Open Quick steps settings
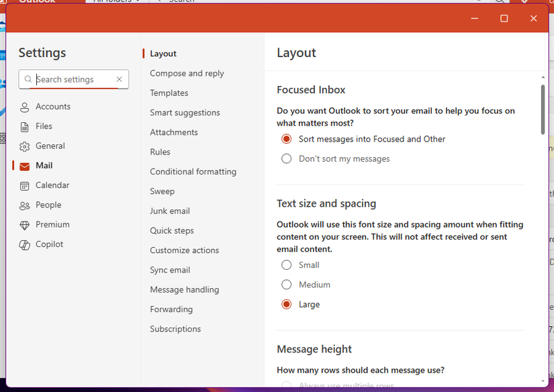Viewport: 554px width, 392px height. [x=172, y=231]
